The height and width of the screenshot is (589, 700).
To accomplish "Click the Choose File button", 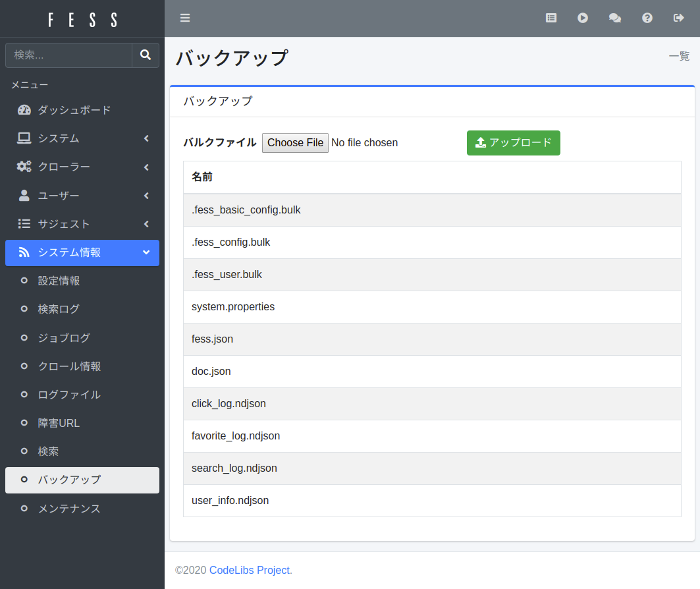I will tap(295, 143).
